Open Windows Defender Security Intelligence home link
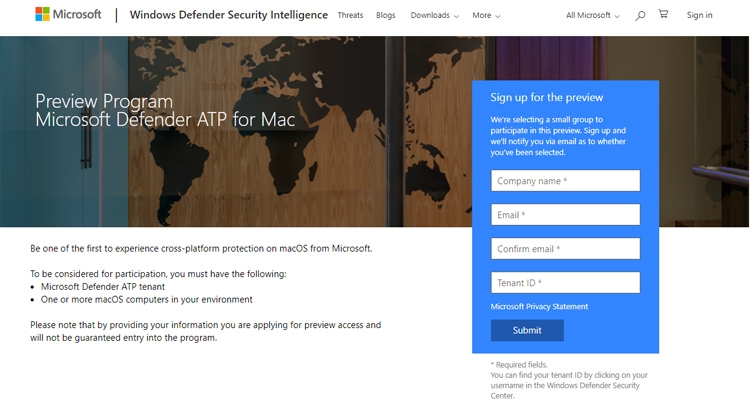This screenshot has height=403, width=750. pos(229,15)
